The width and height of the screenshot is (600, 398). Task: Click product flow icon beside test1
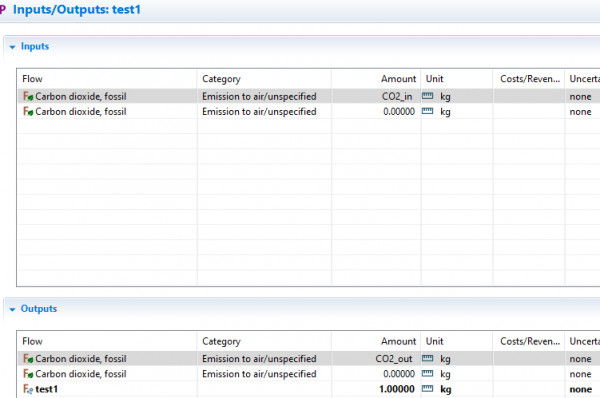point(28,390)
